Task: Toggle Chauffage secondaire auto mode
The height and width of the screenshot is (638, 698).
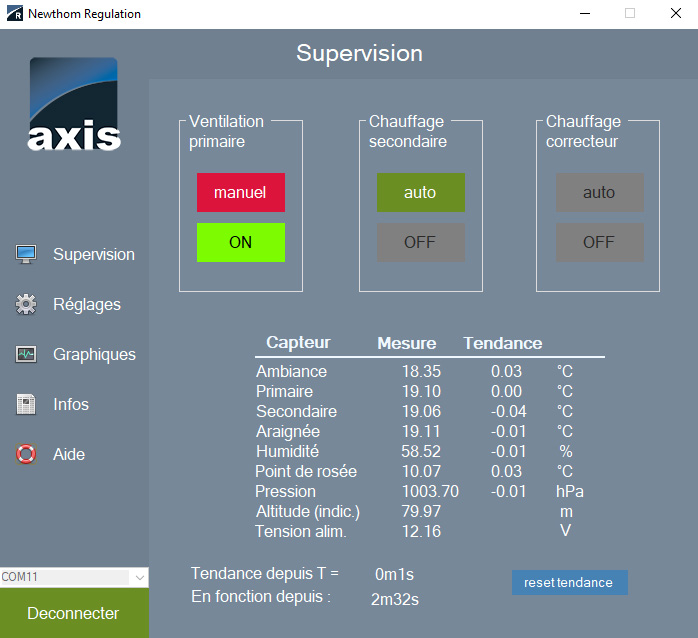Action: pos(420,192)
